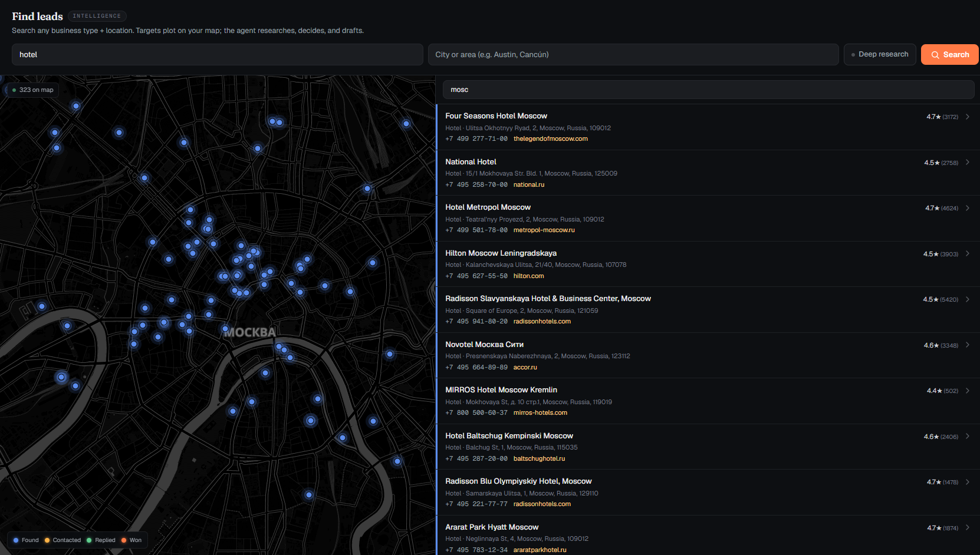Screen dimensions: 980x555
Task: Select the Found legend dot
Action: pos(16,540)
